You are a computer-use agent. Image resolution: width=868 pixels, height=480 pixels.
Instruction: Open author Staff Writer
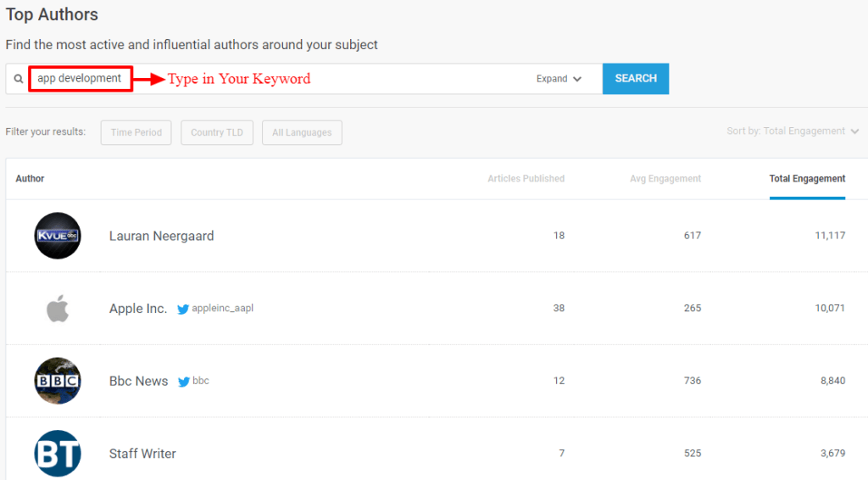point(142,454)
